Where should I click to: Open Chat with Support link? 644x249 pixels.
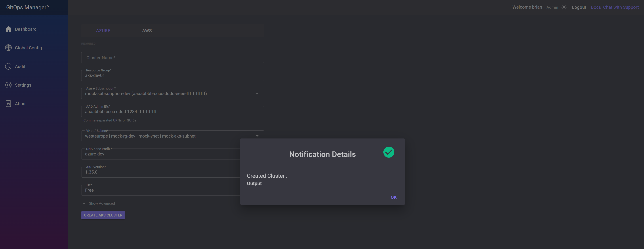tap(621, 7)
